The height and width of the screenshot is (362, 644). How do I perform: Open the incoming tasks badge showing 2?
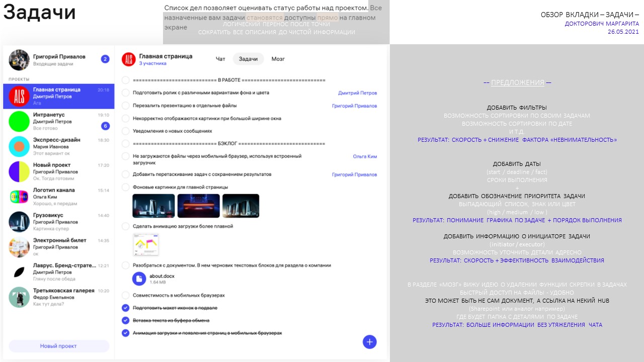105,59
